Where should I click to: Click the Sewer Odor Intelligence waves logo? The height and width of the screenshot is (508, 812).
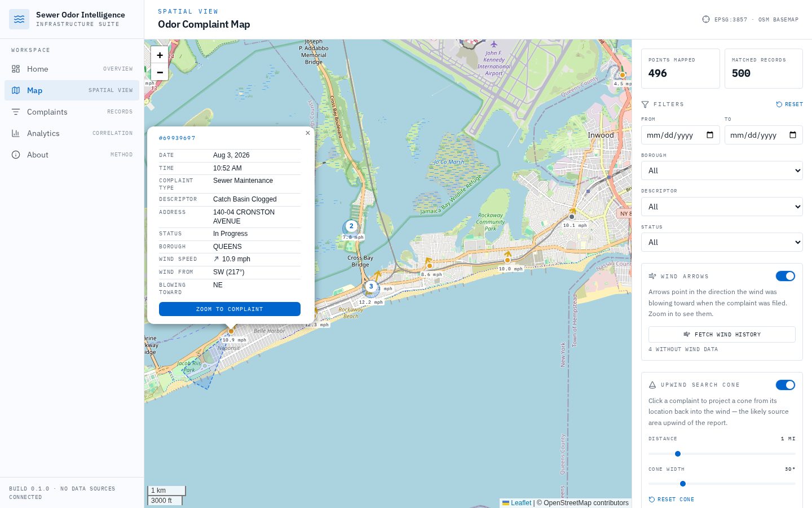click(19, 19)
